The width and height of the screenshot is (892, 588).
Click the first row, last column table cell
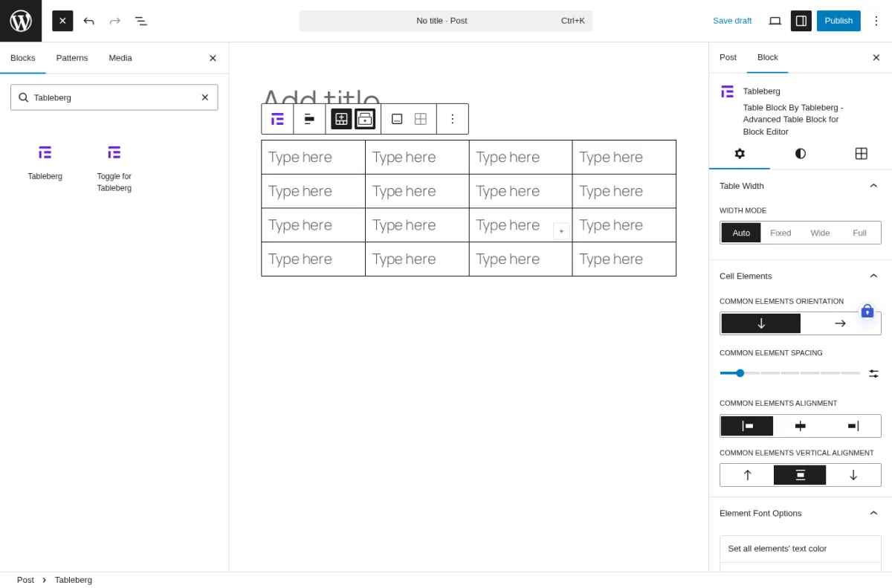click(624, 157)
